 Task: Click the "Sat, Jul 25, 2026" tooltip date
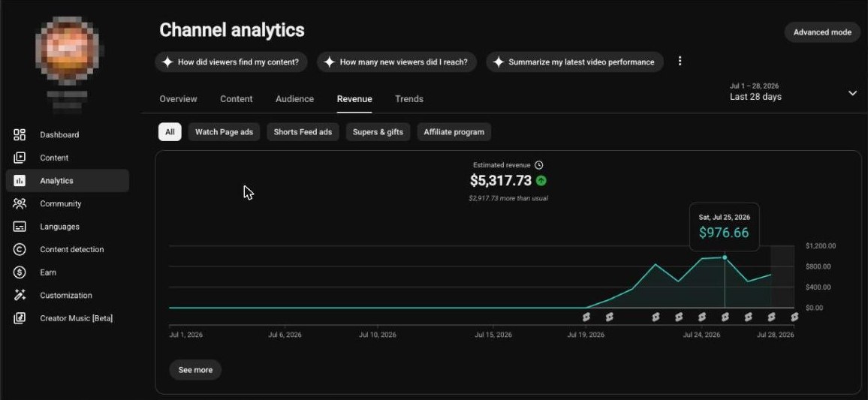pos(724,217)
